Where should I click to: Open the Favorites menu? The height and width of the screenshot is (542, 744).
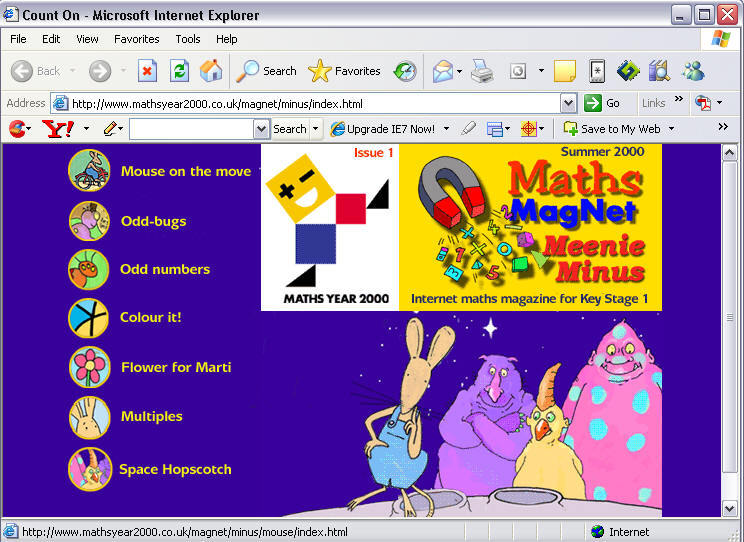point(137,39)
